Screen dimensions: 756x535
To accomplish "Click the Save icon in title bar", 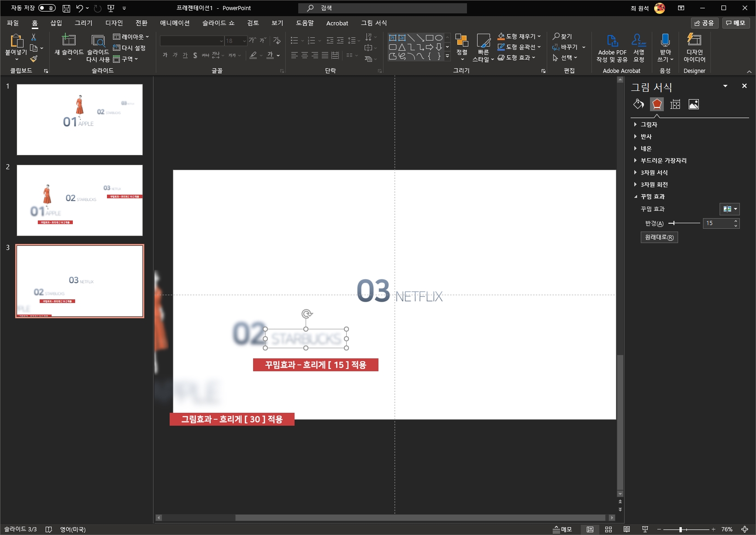I will 66,8.
